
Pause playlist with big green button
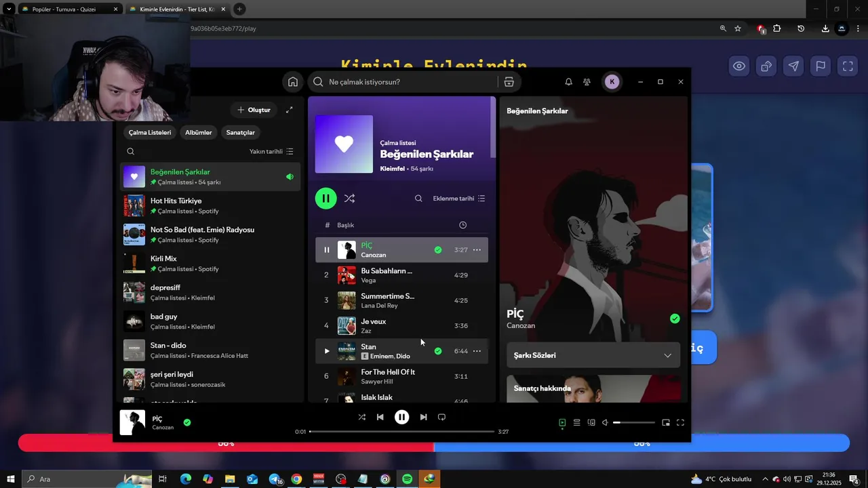point(325,199)
